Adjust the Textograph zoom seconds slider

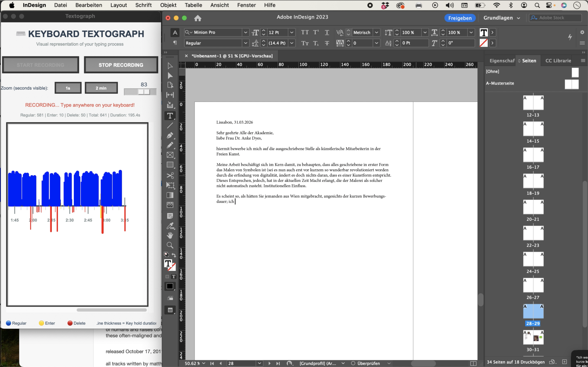140,92
